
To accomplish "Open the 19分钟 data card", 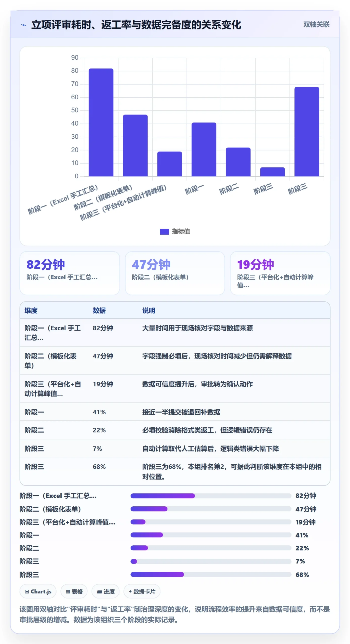I will [x=280, y=273].
